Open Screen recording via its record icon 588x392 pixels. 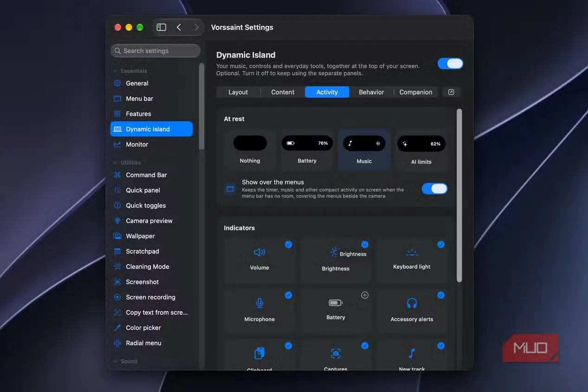[117, 298]
